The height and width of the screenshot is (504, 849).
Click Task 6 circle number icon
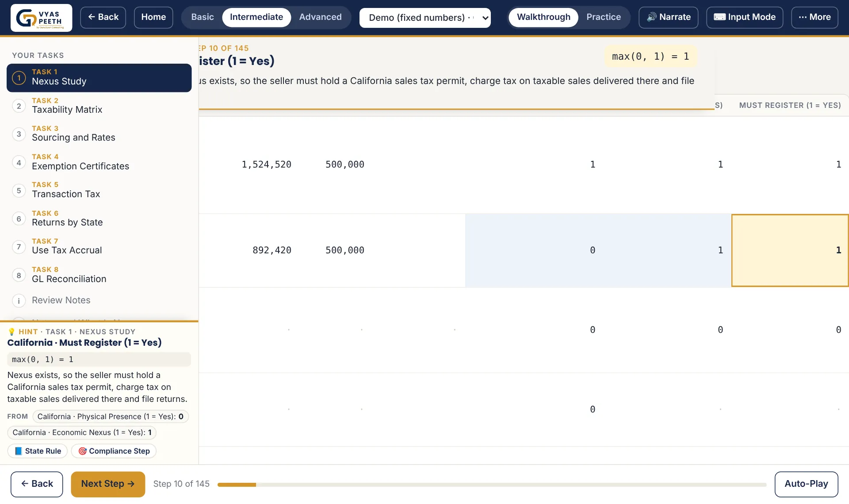tap(19, 218)
